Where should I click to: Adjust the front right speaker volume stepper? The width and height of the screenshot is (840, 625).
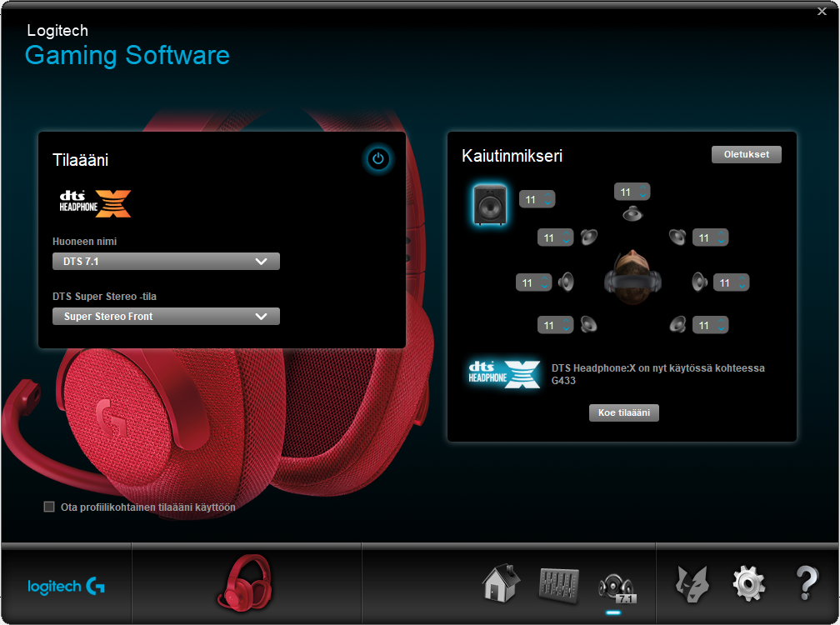710,237
